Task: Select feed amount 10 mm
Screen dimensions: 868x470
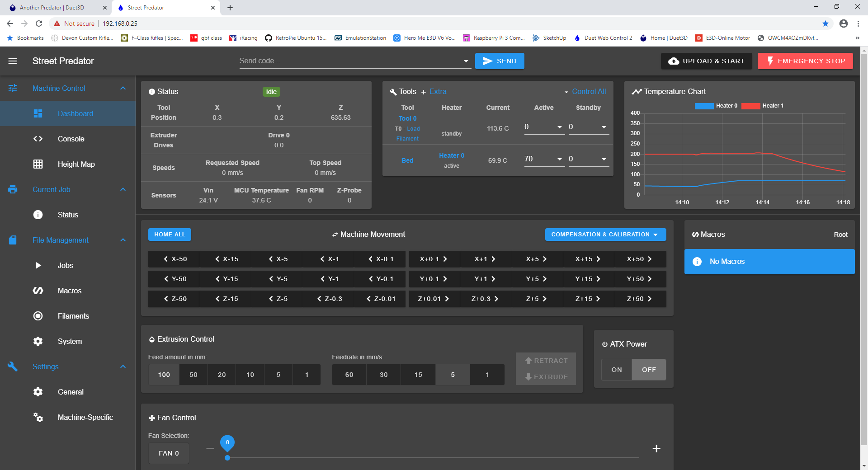Action: 250,375
